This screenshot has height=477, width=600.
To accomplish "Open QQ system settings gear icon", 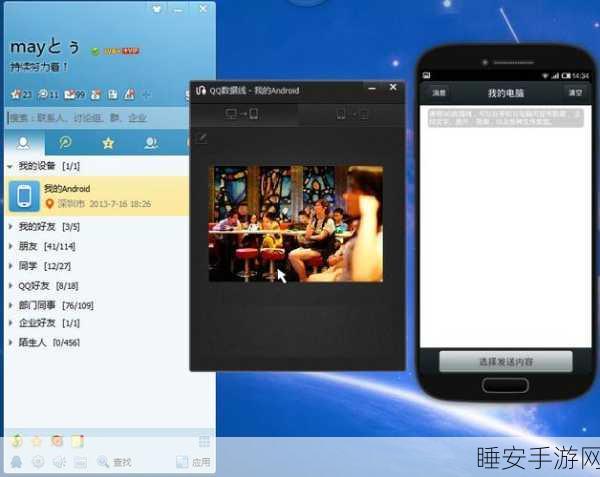I will (38, 462).
